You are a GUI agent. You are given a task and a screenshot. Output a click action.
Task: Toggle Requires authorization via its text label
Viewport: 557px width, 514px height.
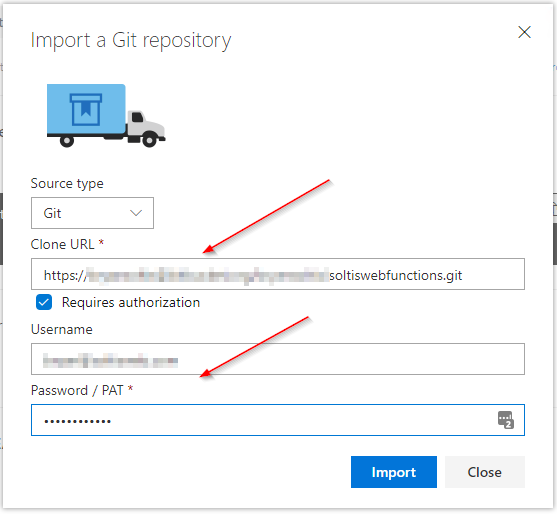pyautogui.click(x=131, y=302)
